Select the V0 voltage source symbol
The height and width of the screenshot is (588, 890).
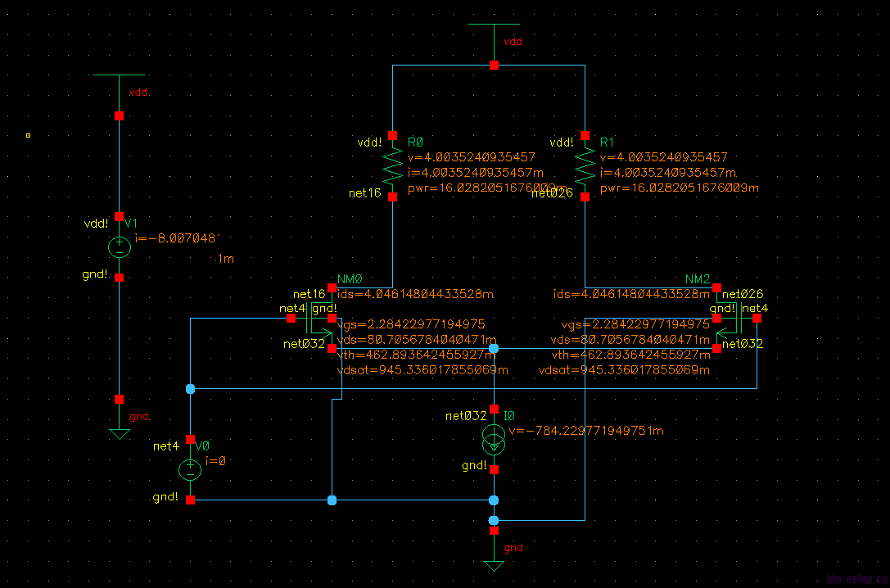click(190, 470)
